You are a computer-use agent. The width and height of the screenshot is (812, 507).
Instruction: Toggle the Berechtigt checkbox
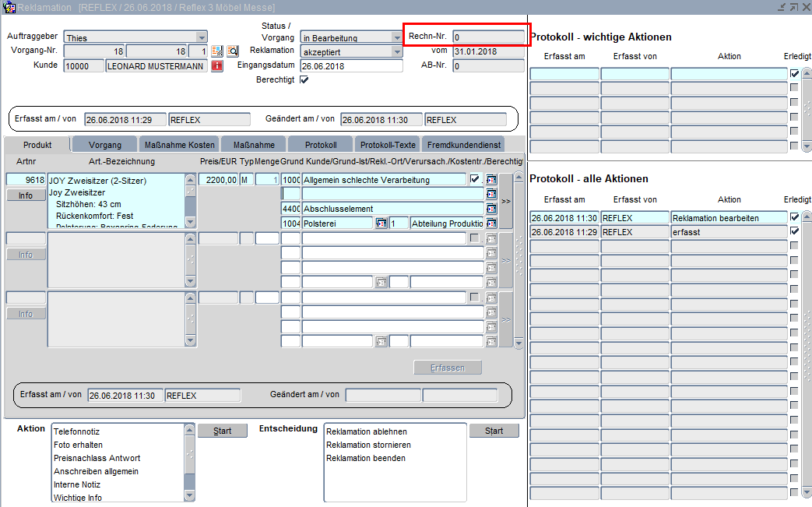[x=304, y=79]
